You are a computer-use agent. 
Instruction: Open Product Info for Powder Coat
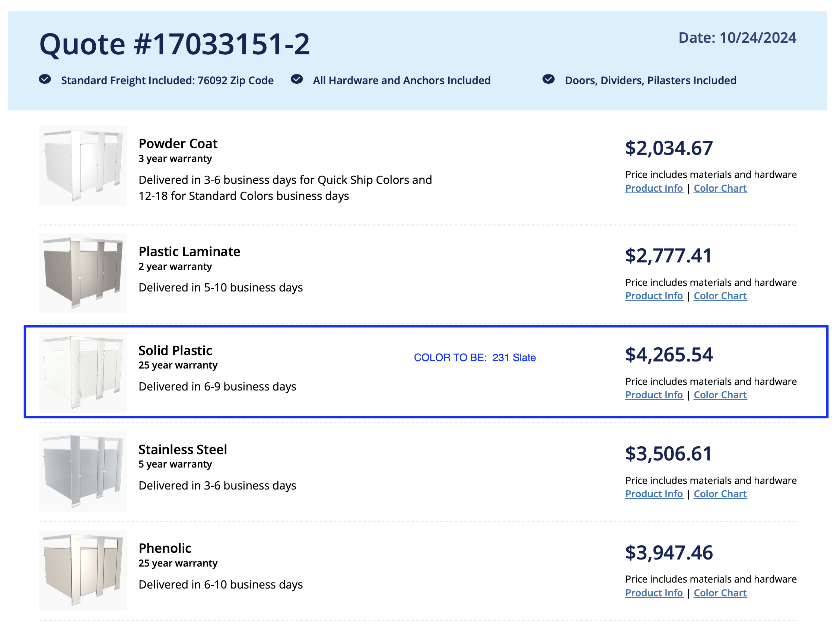click(654, 188)
